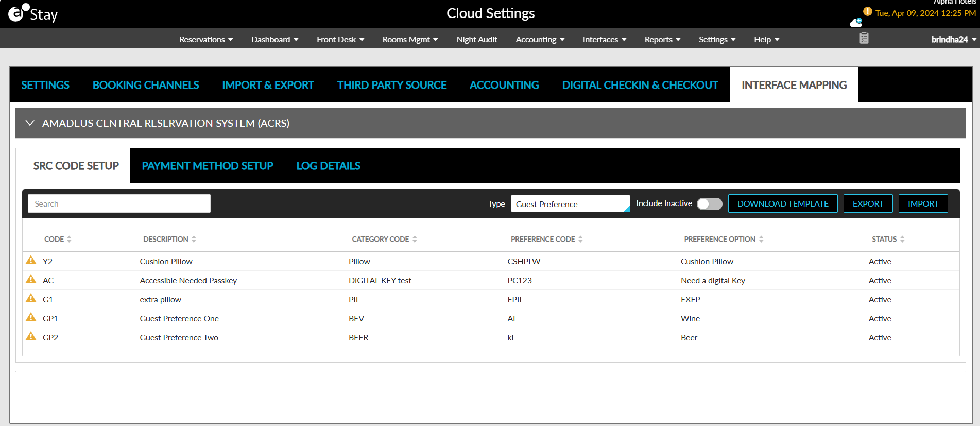The height and width of the screenshot is (426, 980).
Task: Switch to the Settings tab
Action: (x=45, y=85)
